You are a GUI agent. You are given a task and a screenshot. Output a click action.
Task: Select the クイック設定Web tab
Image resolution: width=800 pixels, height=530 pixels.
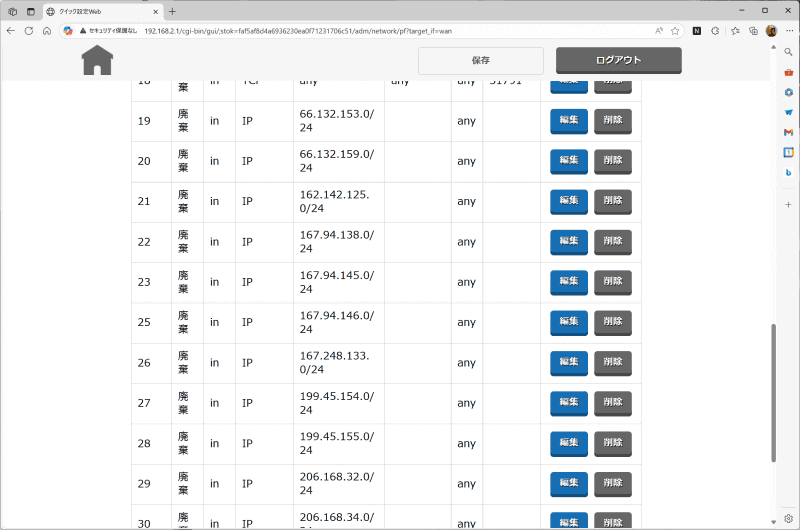point(102,11)
